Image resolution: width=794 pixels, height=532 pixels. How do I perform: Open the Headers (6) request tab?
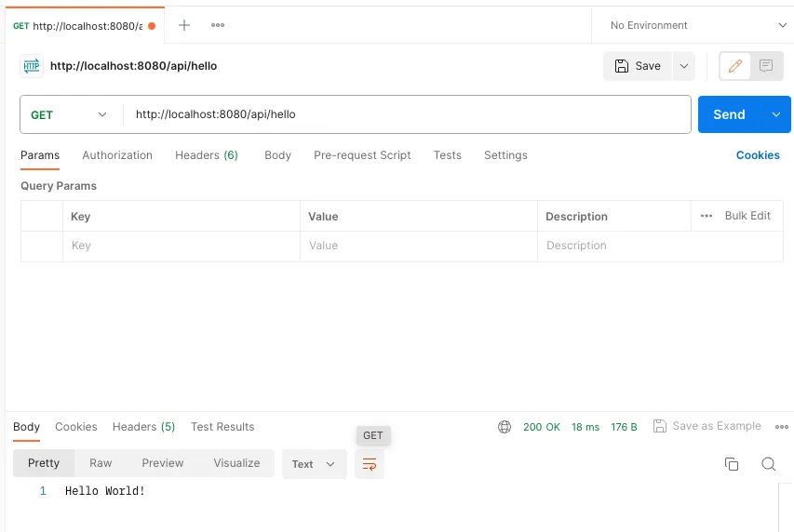click(x=207, y=155)
